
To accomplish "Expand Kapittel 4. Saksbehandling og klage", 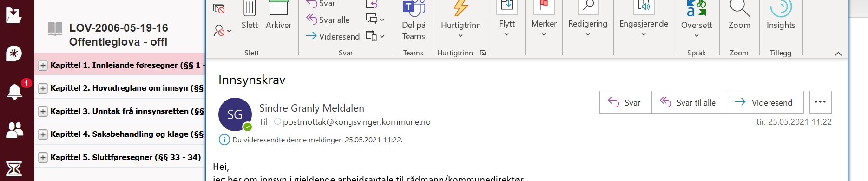I will click(43, 134).
